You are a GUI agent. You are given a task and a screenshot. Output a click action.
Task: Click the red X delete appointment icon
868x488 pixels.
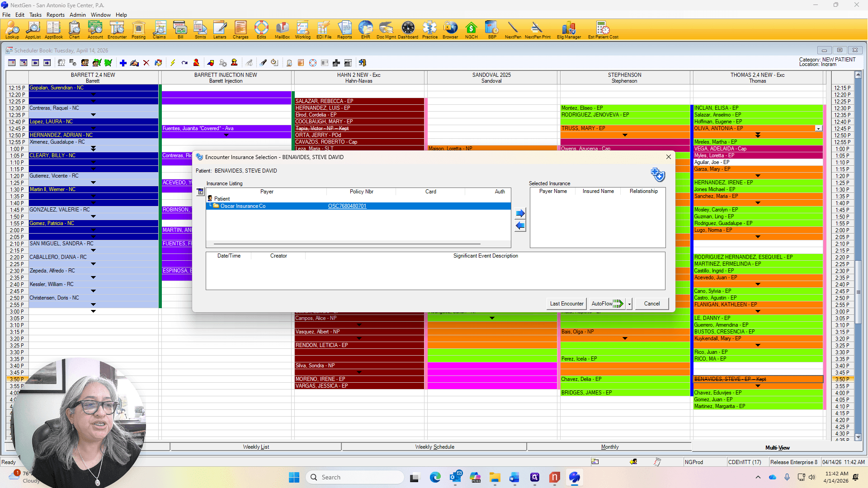146,63
